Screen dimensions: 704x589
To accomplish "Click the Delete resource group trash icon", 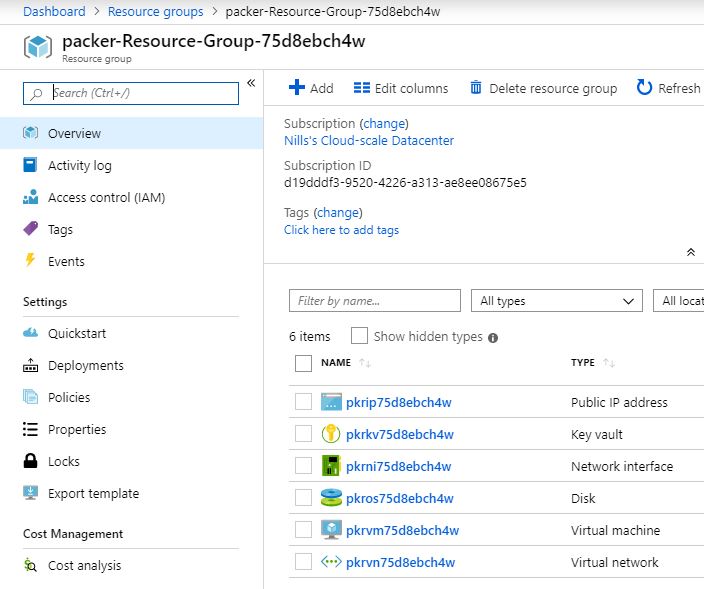I will point(475,88).
